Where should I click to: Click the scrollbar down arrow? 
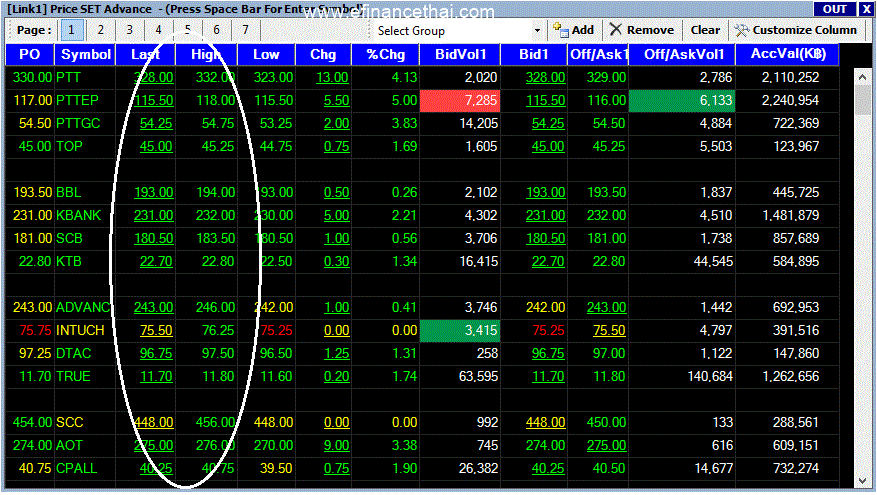862,480
